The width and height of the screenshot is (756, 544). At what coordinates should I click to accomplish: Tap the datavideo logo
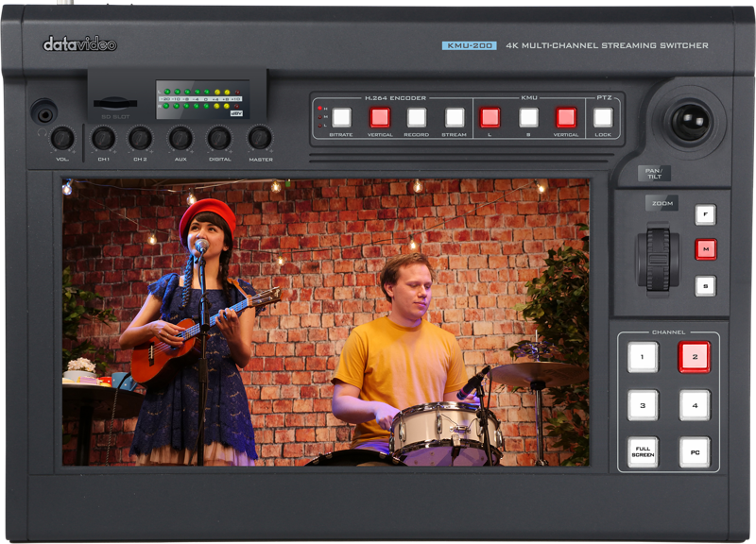(79, 43)
